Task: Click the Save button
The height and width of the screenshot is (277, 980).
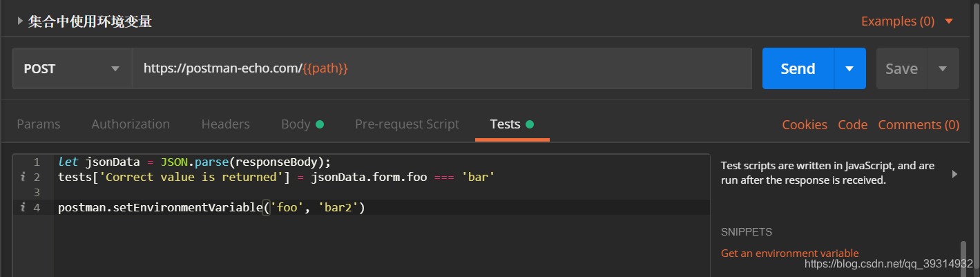Action: pos(901,68)
